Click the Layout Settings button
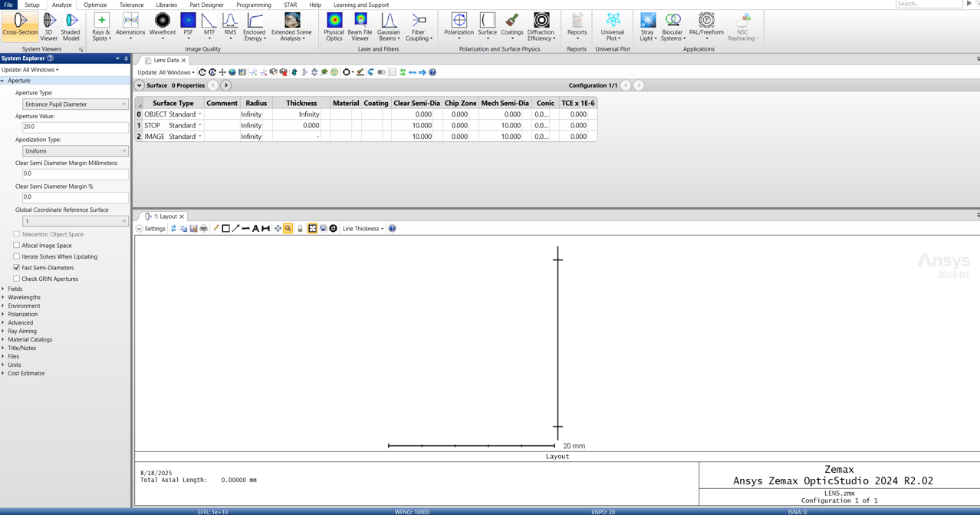 151,229
